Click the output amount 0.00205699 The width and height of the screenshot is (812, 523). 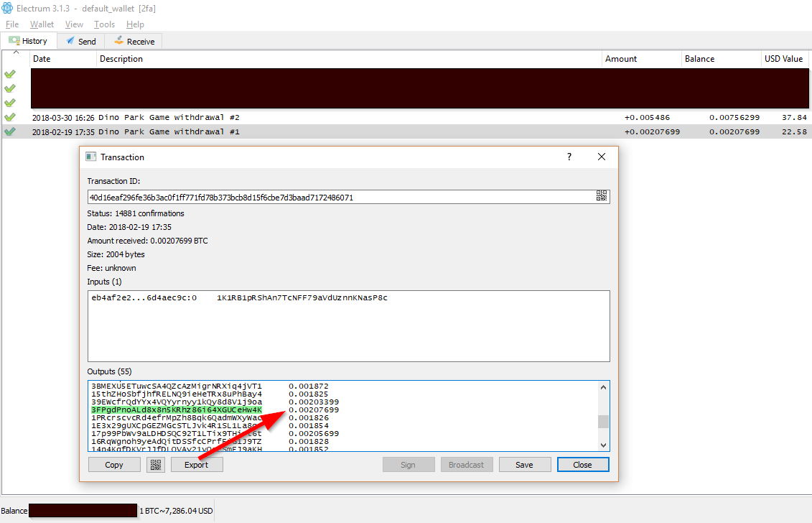point(314,433)
